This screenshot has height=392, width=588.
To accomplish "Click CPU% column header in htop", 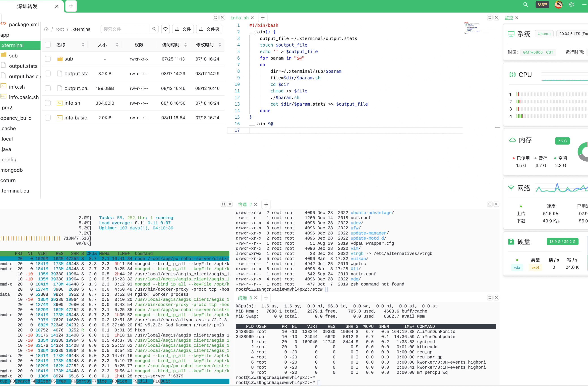I will (92, 254).
